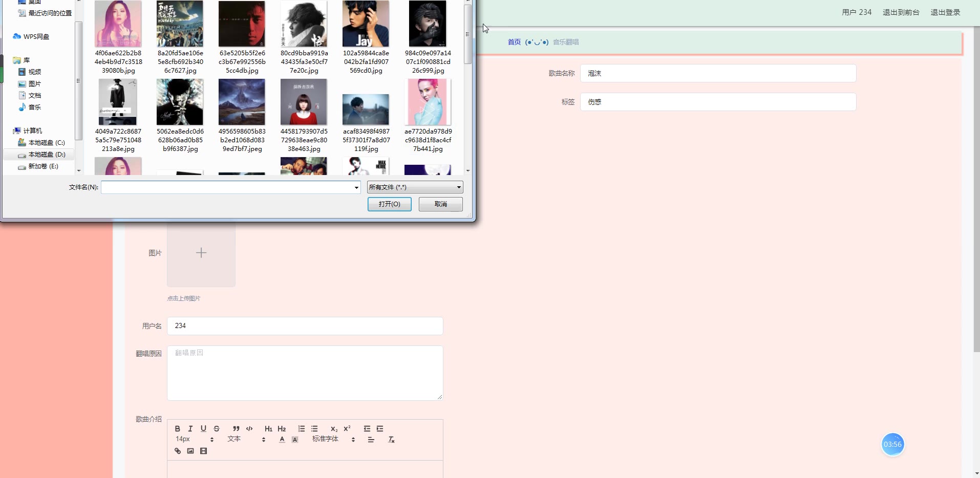Viewport: 980px width, 478px height.
Task: Apply subscript formatting
Action: pyautogui.click(x=334, y=429)
